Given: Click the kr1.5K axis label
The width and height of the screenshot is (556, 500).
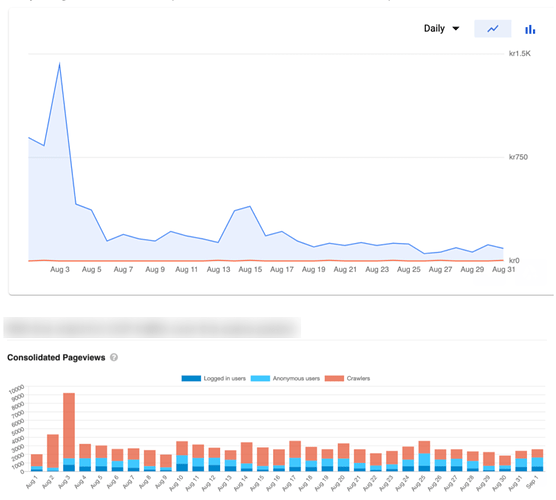Looking at the screenshot, I should click(519, 54).
